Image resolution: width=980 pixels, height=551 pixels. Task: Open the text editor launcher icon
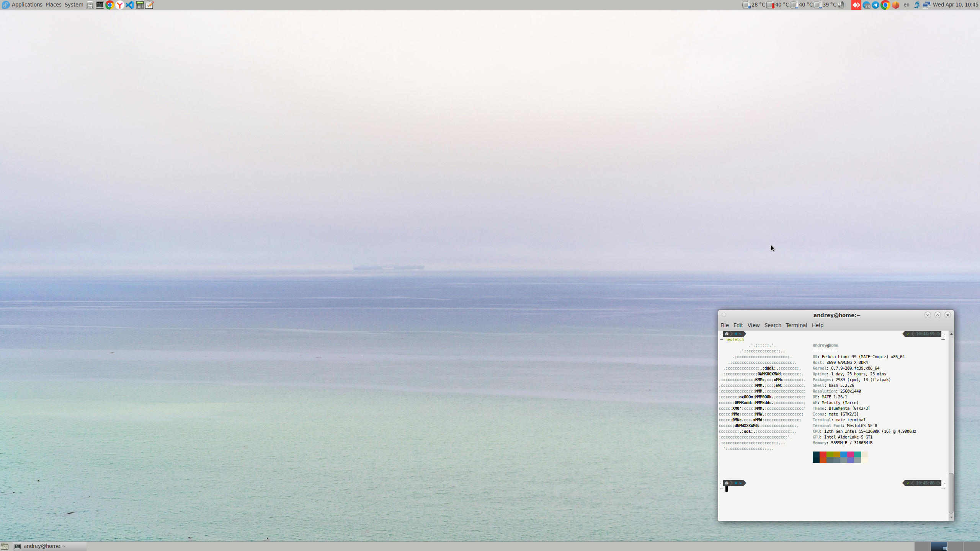pos(150,5)
